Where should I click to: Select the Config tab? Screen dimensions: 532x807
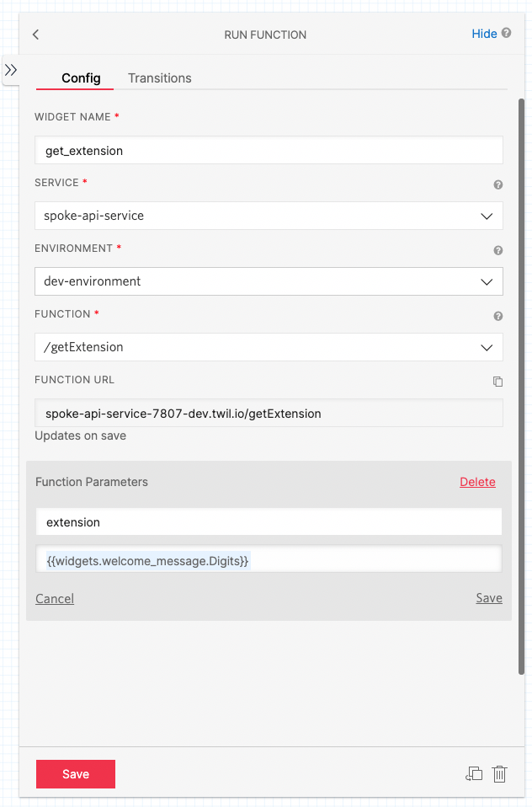click(x=74, y=77)
